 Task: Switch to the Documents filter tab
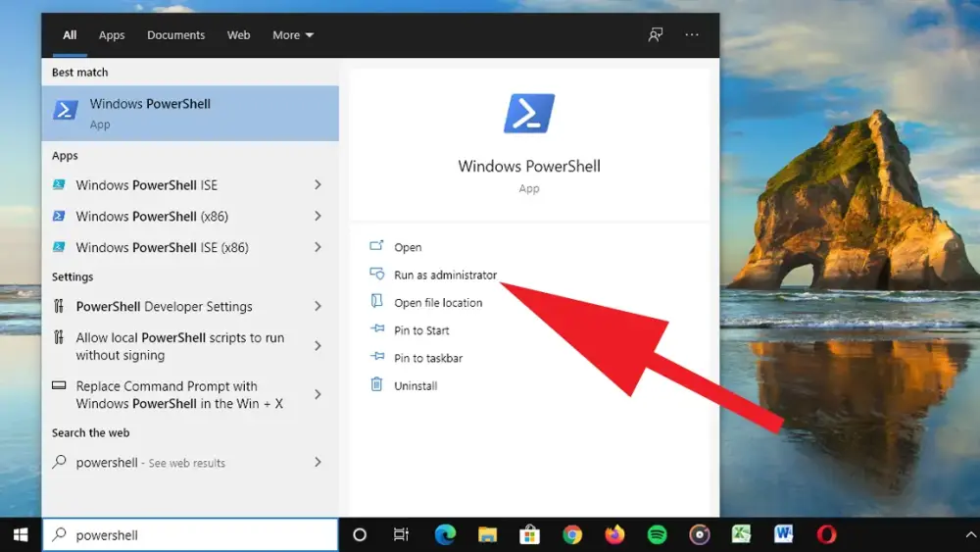point(175,35)
